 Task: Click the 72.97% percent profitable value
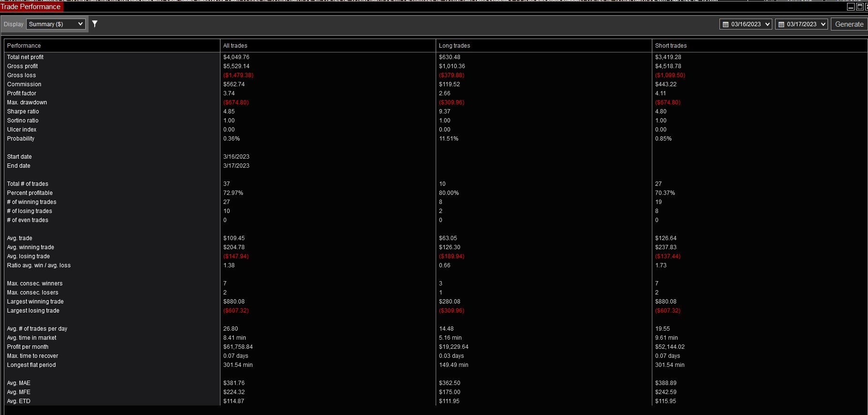[x=233, y=193]
